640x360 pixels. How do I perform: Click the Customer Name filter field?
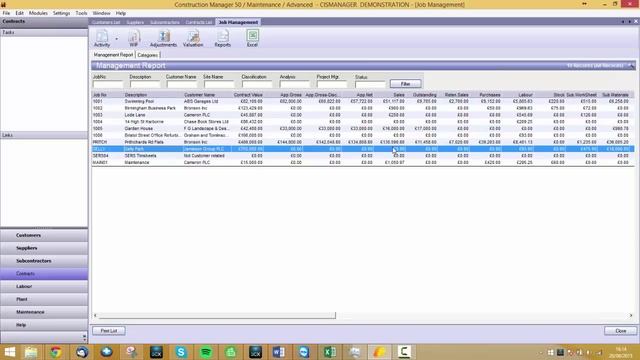(182, 84)
